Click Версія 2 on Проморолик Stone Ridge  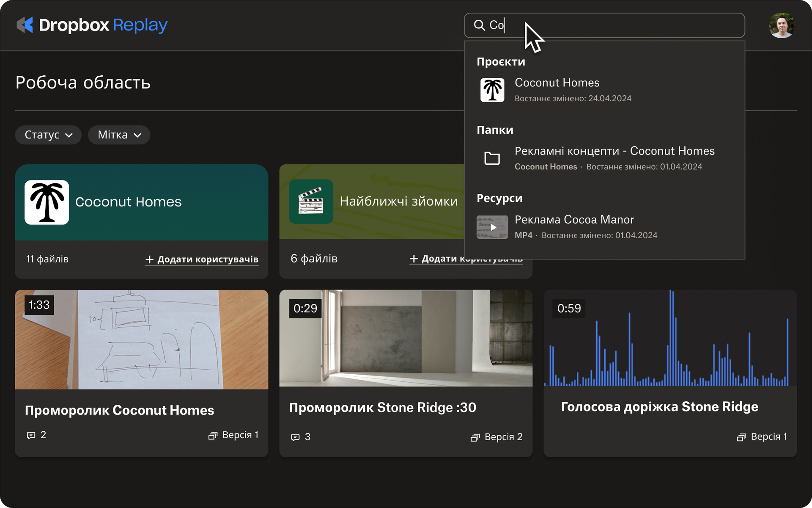503,437
